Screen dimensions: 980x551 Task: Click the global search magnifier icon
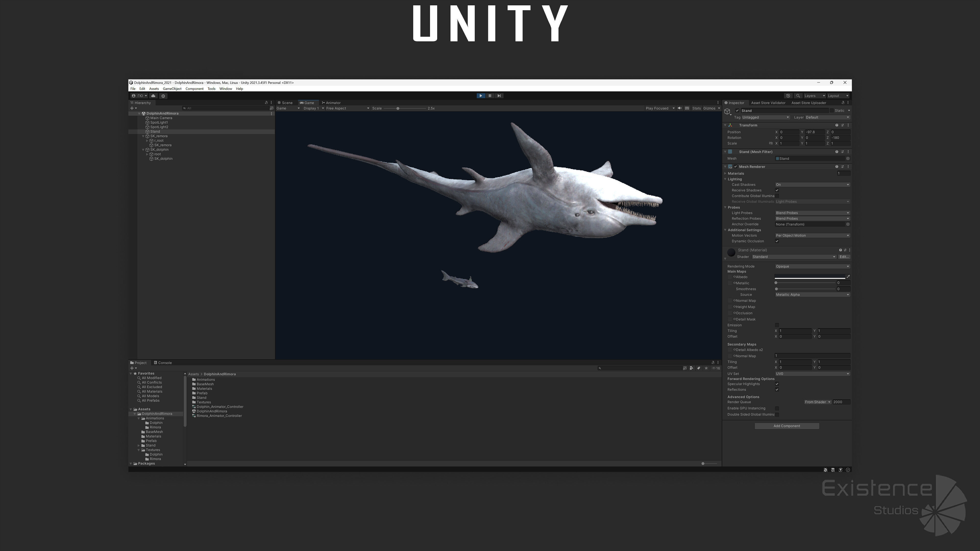click(x=798, y=96)
